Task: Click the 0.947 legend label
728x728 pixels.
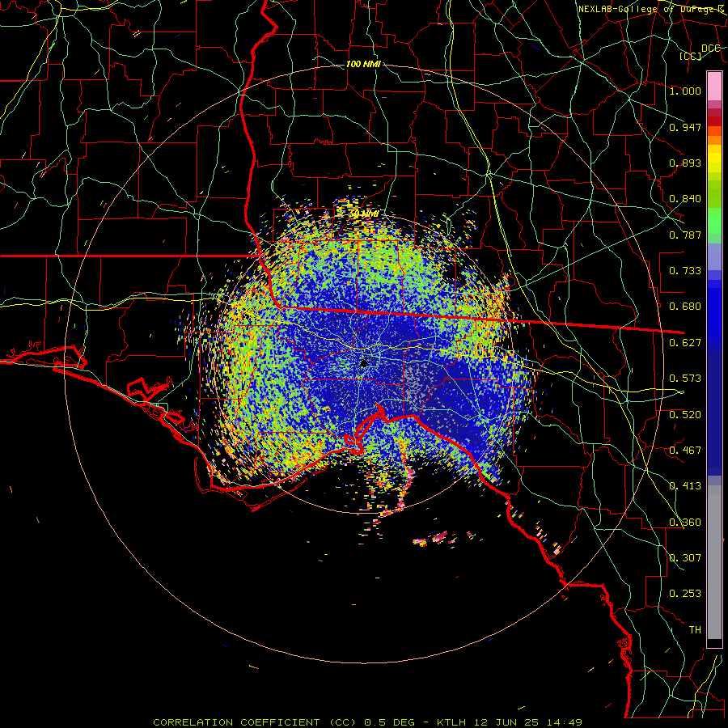Action: pos(685,127)
